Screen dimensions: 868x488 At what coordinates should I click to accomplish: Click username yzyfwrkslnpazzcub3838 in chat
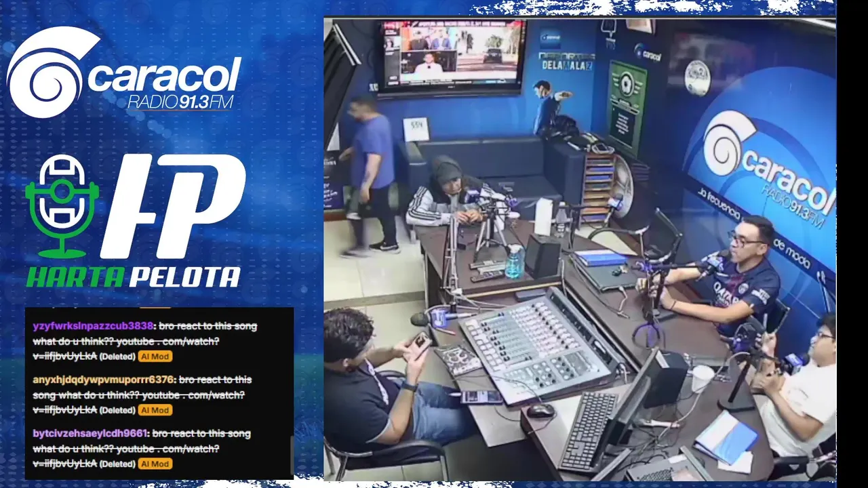[x=94, y=326]
